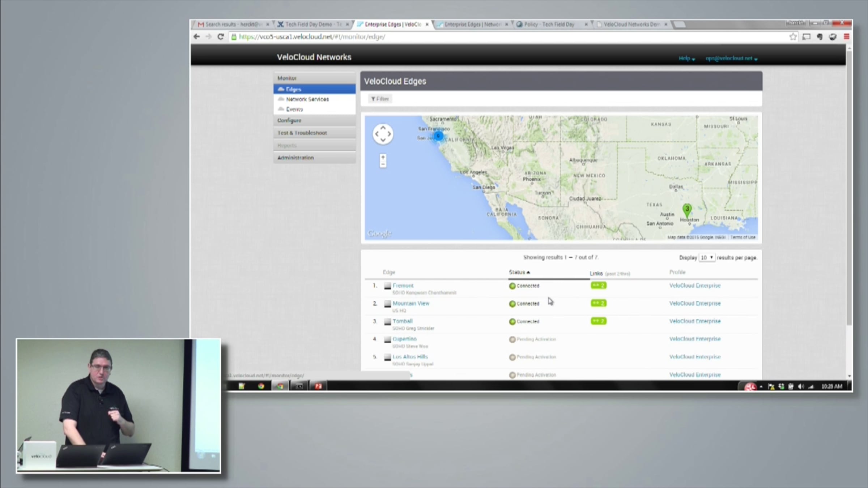Switch to the Policy - Tech Field Day tab
868x488 pixels.
pyautogui.click(x=551, y=24)
